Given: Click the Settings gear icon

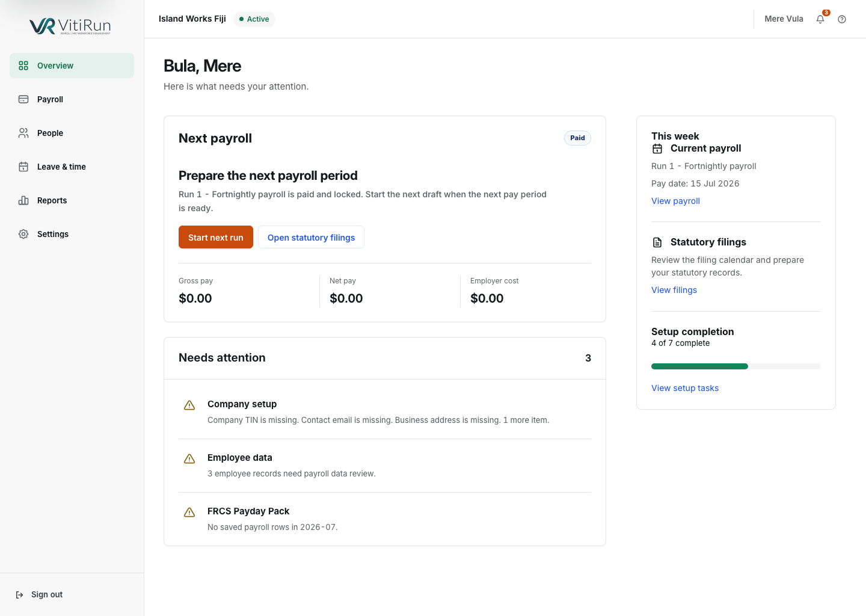Looking at the screenshot, I should (x=23, y=234).
